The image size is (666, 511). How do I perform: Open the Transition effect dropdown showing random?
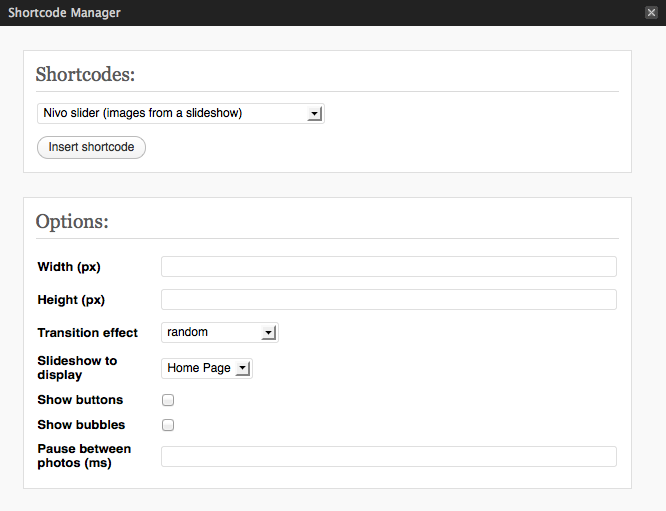pyautogui.click(x=220, y=333)
